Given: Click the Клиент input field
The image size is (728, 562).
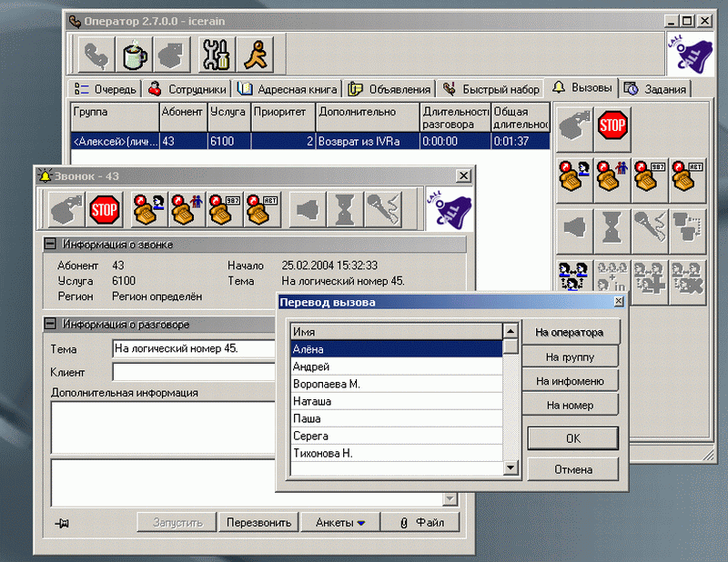Looking at the screenshot, I should tap(194, 372).
